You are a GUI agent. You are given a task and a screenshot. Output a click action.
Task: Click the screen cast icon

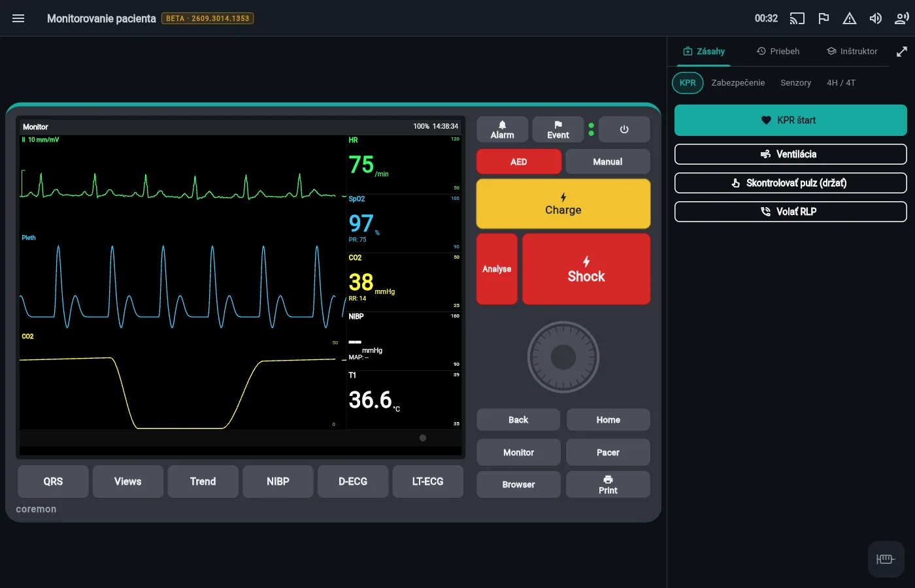797,18
